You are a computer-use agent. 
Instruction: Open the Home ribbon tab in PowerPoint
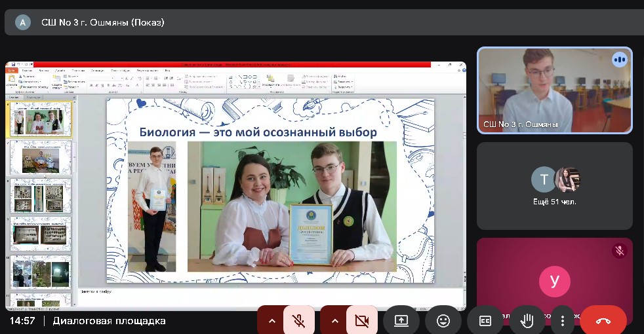pyautogui.click(x=27, y=70)
